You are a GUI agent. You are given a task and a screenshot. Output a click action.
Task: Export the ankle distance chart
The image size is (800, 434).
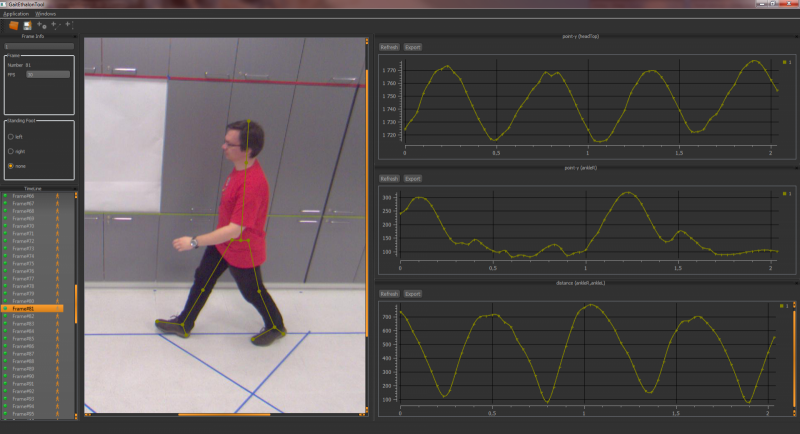coord(412,294)
